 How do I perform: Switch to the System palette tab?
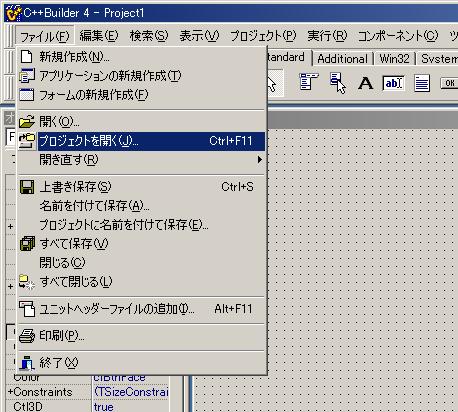[x=438, y=59]
